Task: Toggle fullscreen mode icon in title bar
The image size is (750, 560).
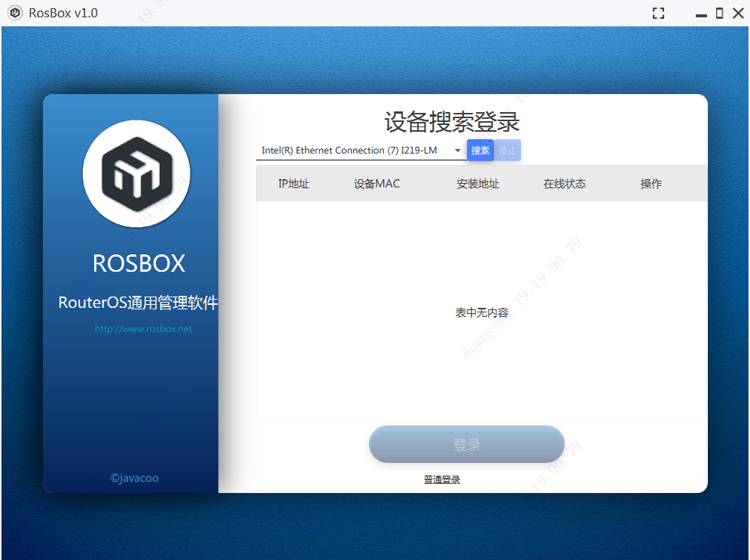Action: click(658, 14)
